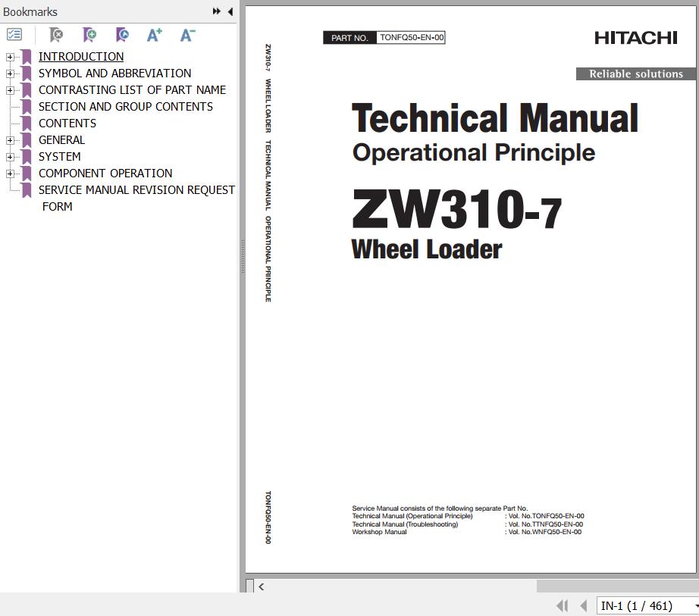The height and width of the screenshot is (616, 699).
Task: Click the divider handle between bookmarks and page
Action: [243, 256]
